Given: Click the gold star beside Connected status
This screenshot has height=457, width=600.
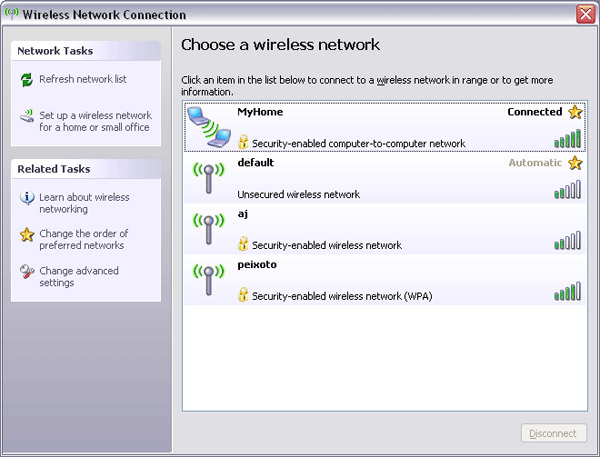Looking at the screenshot, I should (x=575, y=112).
